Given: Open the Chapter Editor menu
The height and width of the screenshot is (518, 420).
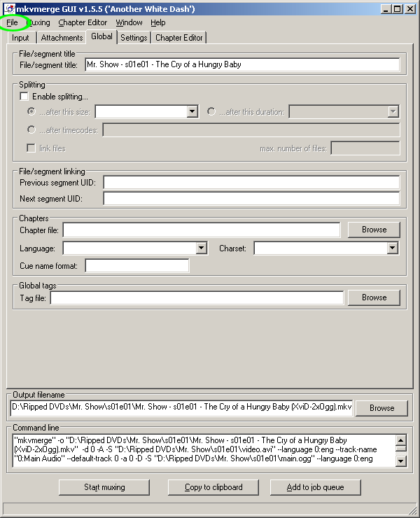Looking at the screenshot, I should point(83,22).
